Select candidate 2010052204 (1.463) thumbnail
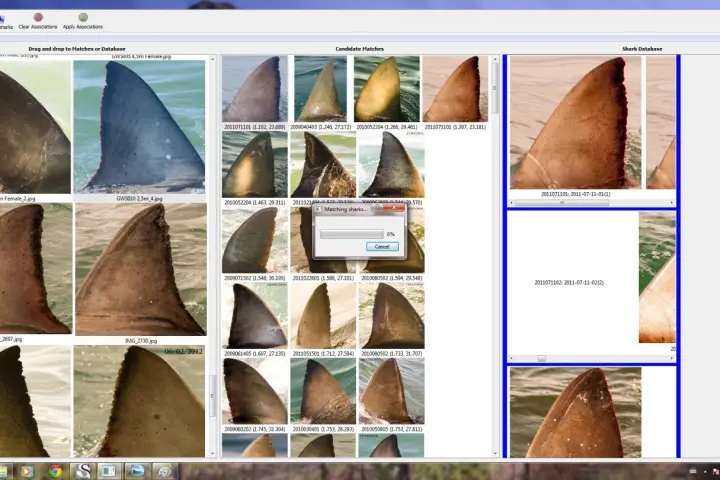 click(x=255, y=165)
